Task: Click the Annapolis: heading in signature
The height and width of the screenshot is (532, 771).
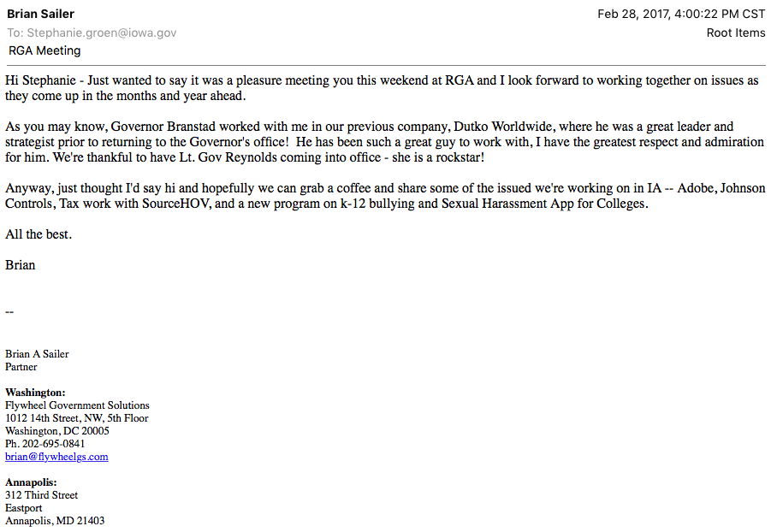Action: [31, 482]
